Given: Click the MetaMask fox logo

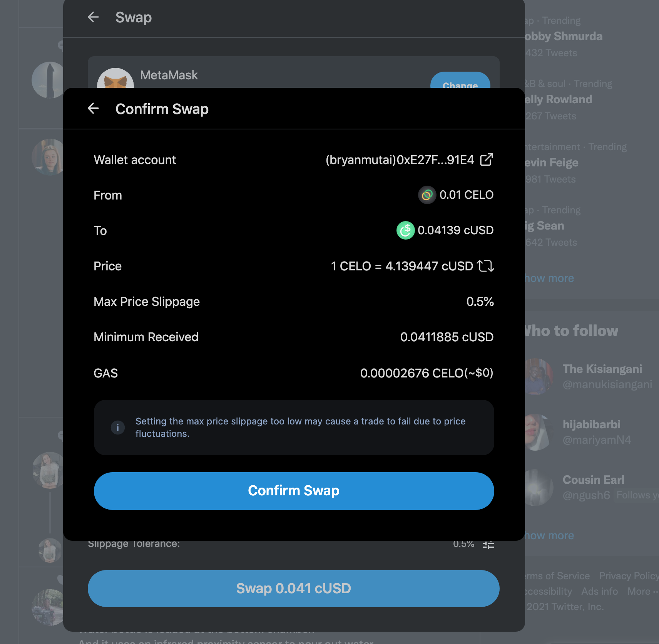Looking at the screenshot, I should (x=115, y=79).
